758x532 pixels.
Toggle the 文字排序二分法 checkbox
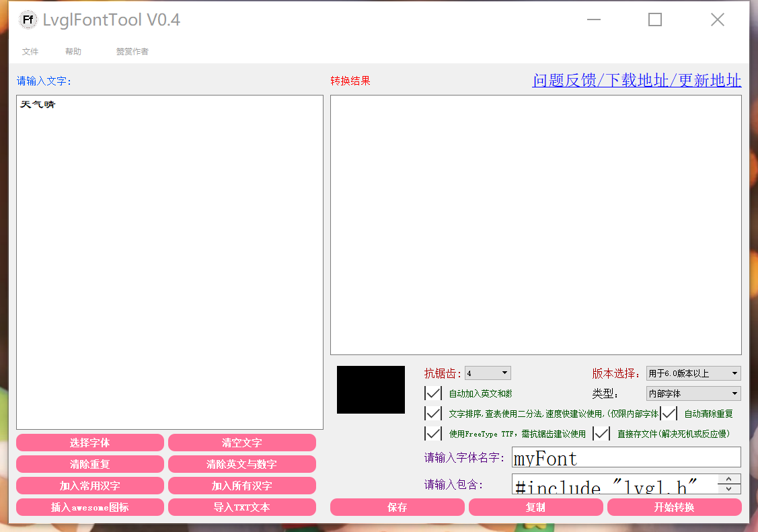click(x=433, y=413)
